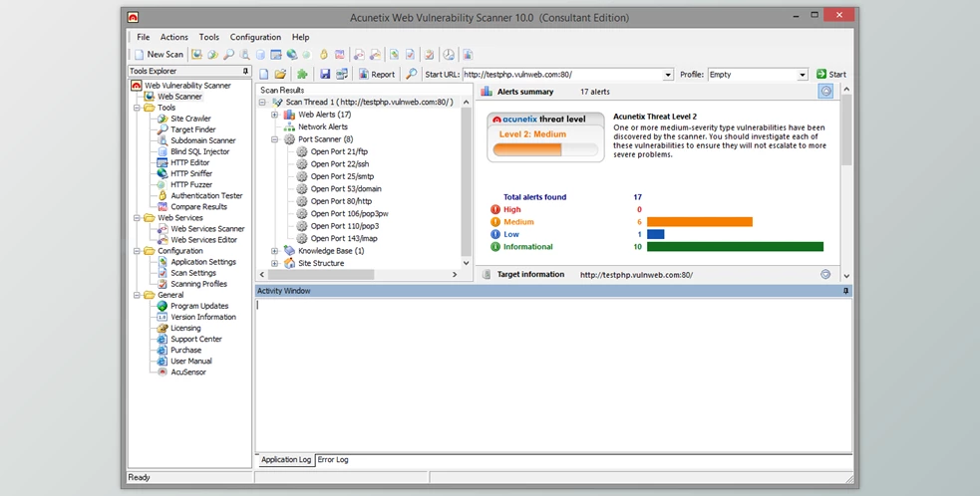This screenshot has width=980, height=496.
Task: Open Application Settings toolbar icon
Action: pos(395,55)
